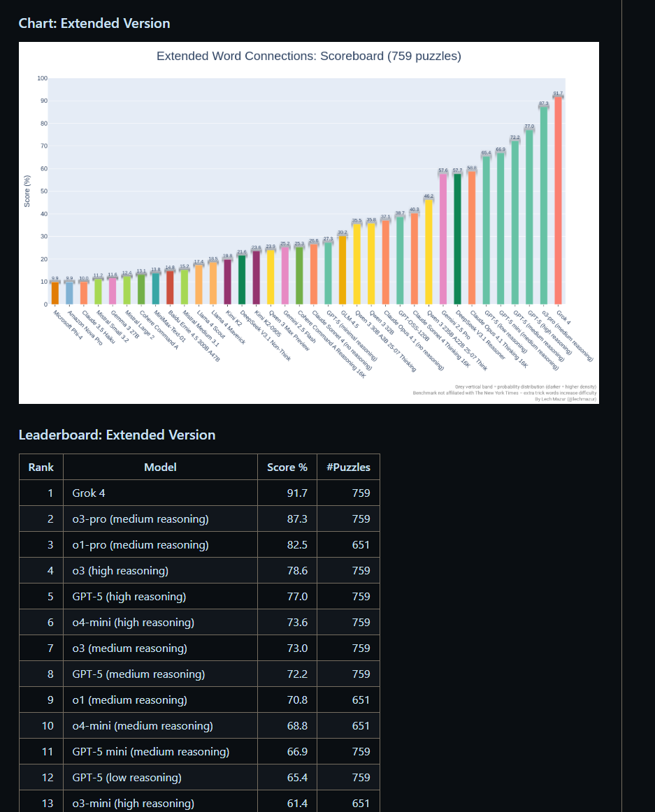Click the "Score (%)" axis label on chart
Screen dimensions: 655x812
tap(27, 191)
